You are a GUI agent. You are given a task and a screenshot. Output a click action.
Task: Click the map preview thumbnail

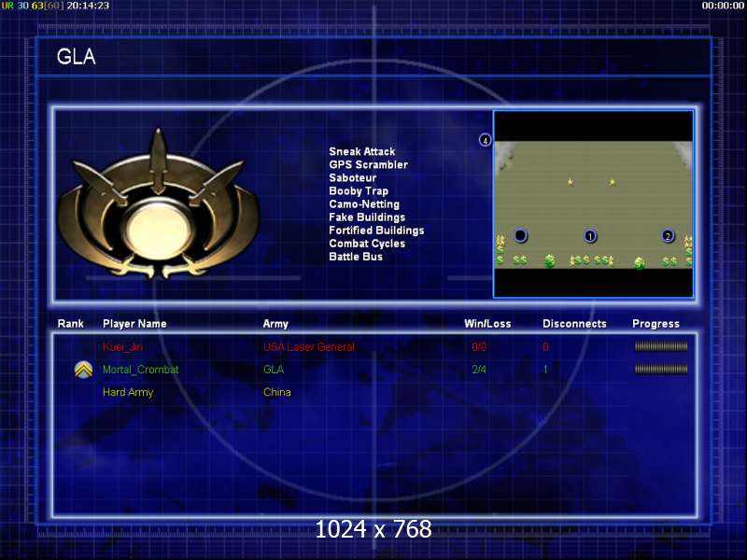point(593,204)
